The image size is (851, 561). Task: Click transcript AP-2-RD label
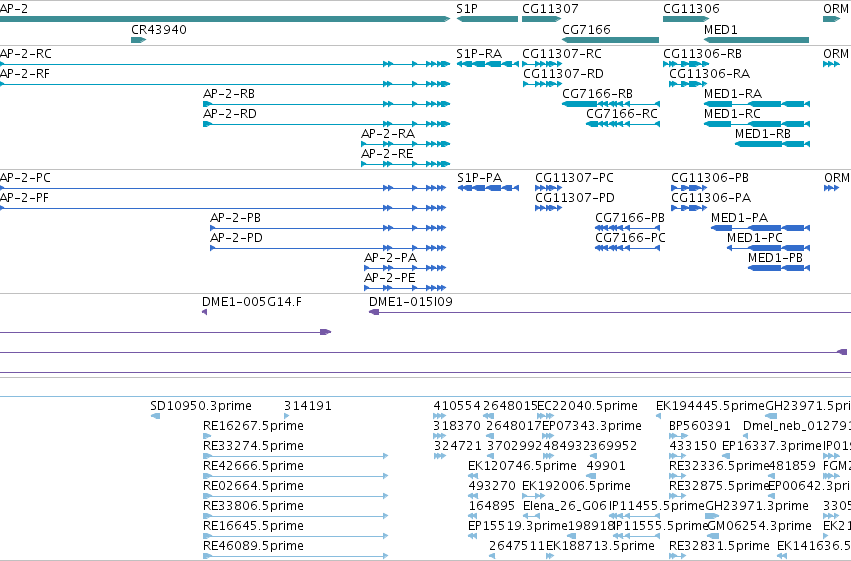click(230, 114)
